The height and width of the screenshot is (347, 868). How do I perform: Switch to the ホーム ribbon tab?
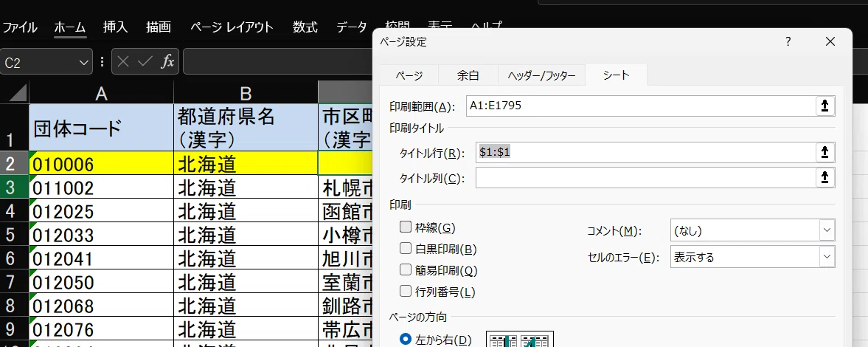(x=70, y=27)
